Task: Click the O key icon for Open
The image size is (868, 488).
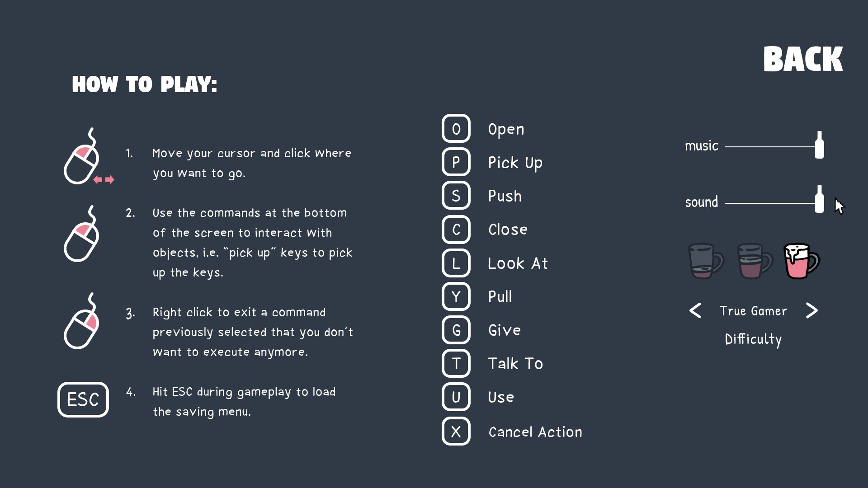Action: coord(456,129)
